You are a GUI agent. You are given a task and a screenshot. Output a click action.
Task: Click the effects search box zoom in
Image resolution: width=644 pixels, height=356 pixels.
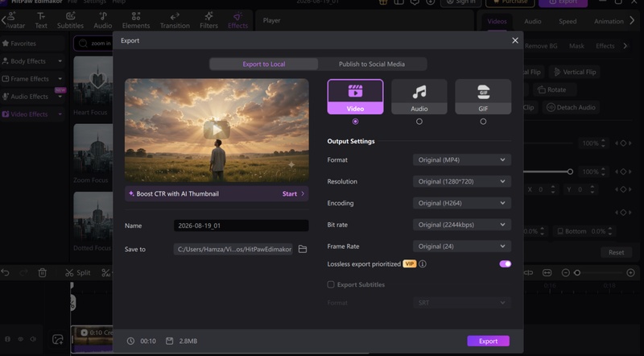coord(93,43)
